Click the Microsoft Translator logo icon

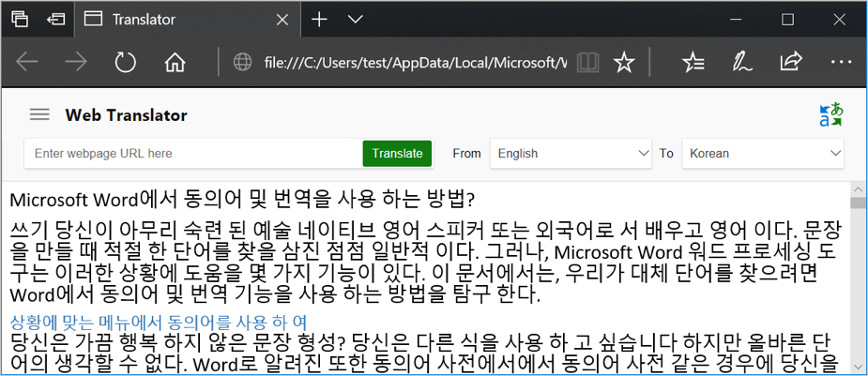point(831,114)
